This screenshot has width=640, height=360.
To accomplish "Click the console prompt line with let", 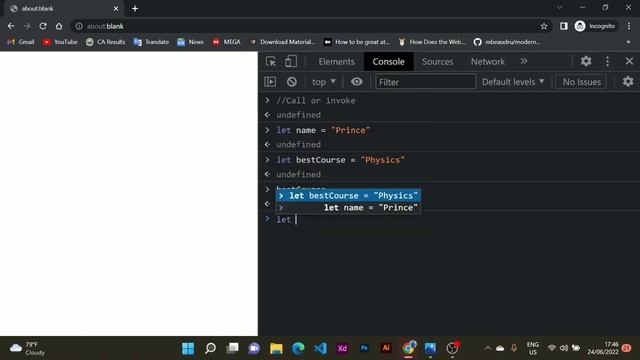I will tap(449, 220).
